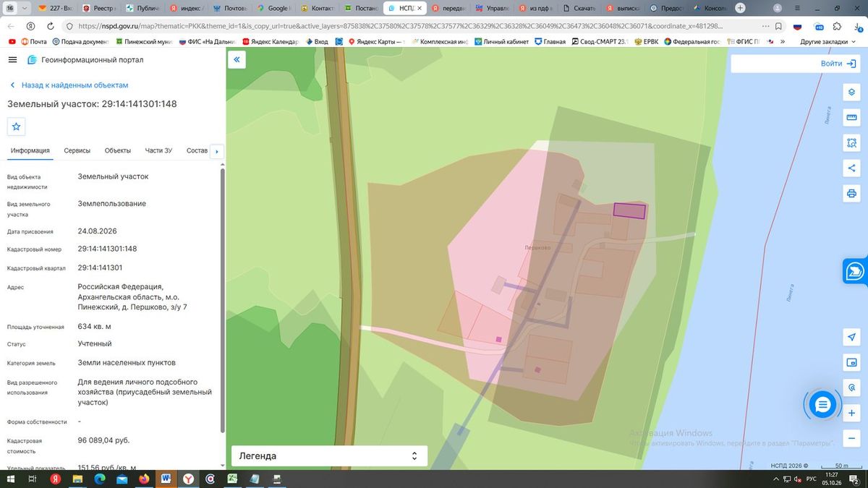This screenshot has width=868, height=488.
Task: Switch to the Объекты tab
Action: [118, 150]
